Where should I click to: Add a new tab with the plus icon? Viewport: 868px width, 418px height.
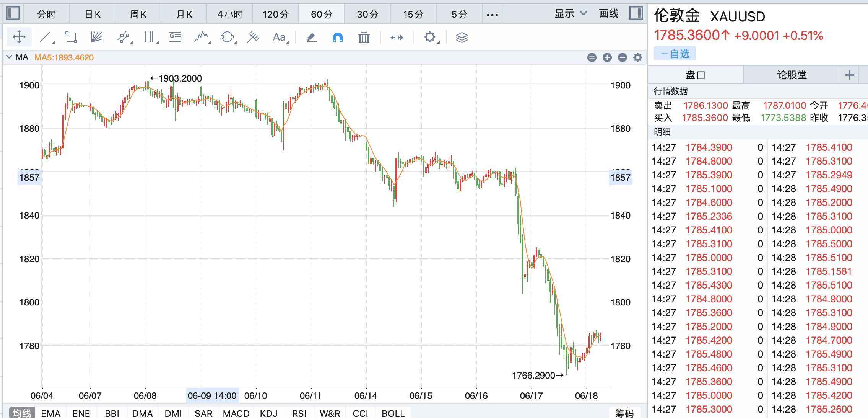coord(849,75)
